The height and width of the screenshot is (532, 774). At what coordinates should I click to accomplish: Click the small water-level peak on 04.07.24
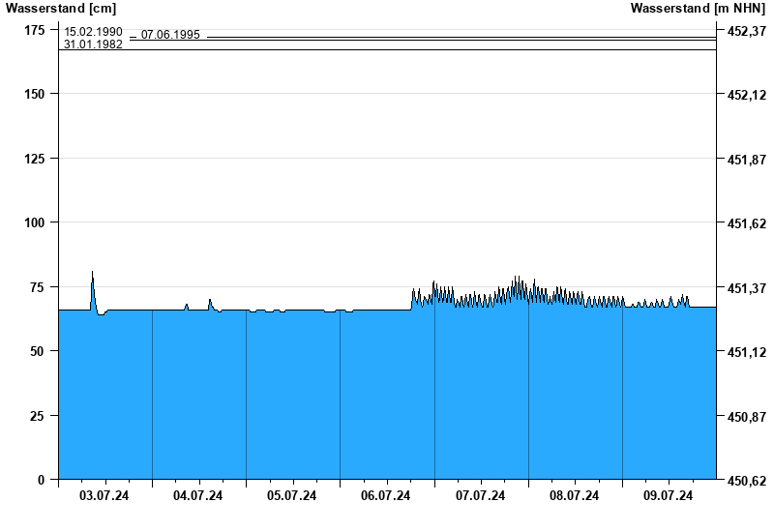(210, 302)
